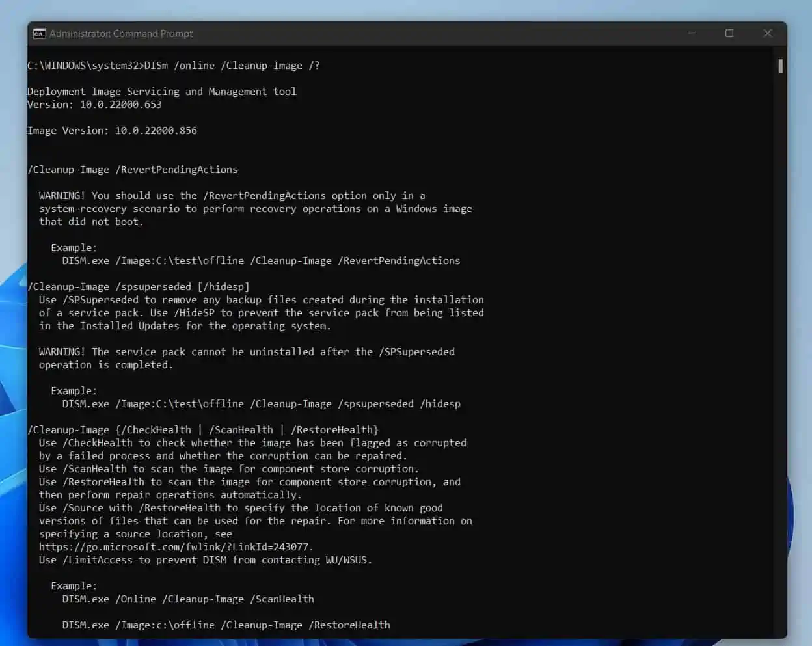812x646 pixels.
Task: Click the 'that did not boot.' line
Action: coord(91,222)
